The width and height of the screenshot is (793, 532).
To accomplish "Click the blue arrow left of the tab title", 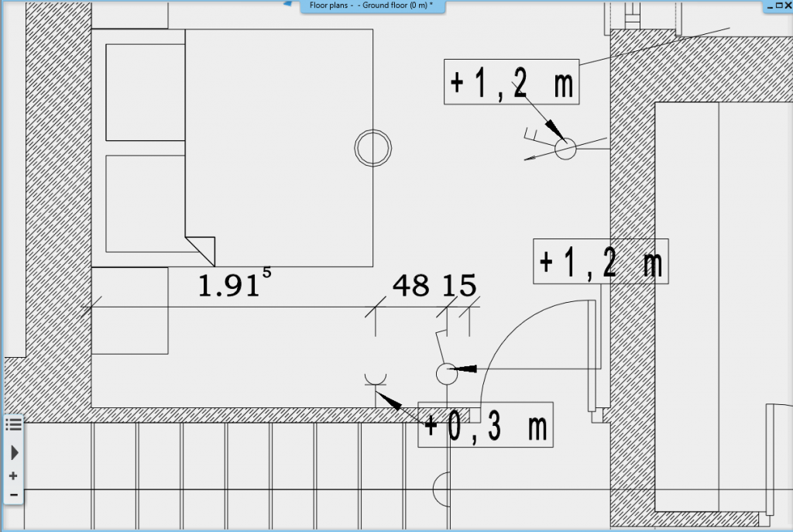I will [287, 4].
